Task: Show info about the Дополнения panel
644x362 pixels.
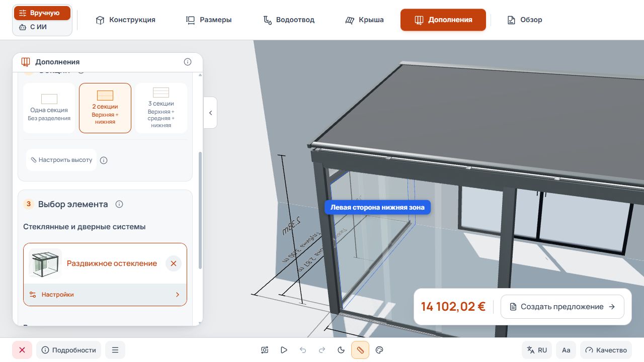Action: pos(188,62)
